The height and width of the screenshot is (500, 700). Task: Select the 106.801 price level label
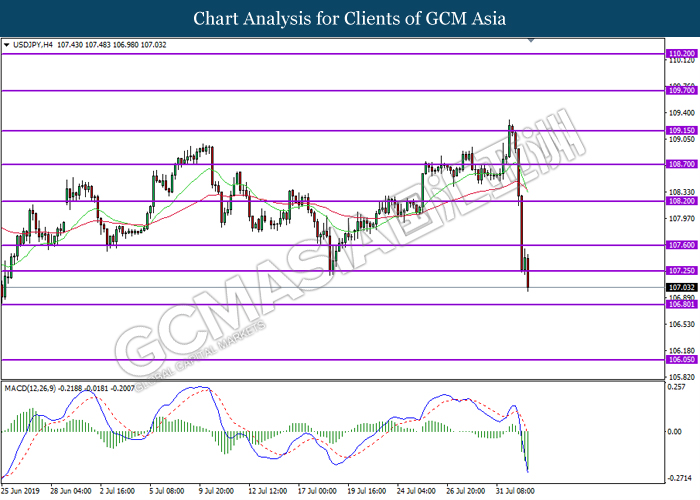[x=682, y=304]
